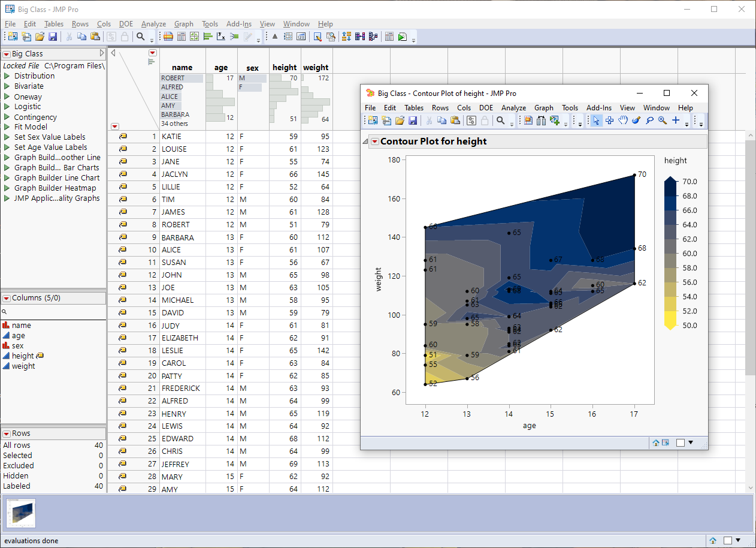This screenshot has height=548, width=756.
Task: Run the Fit Model table script
Action: 7,127
